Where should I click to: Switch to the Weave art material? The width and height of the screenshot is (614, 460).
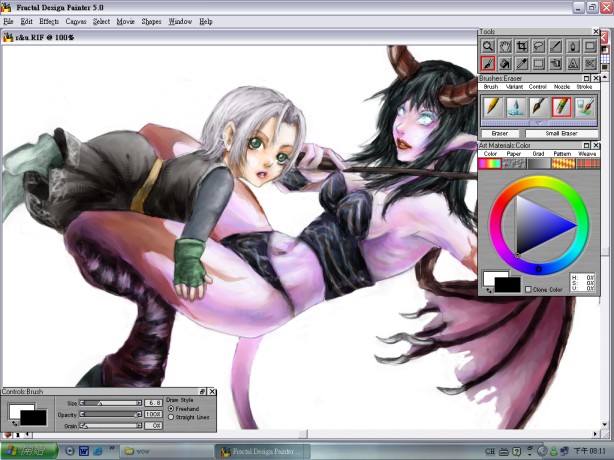pos(587,163)
